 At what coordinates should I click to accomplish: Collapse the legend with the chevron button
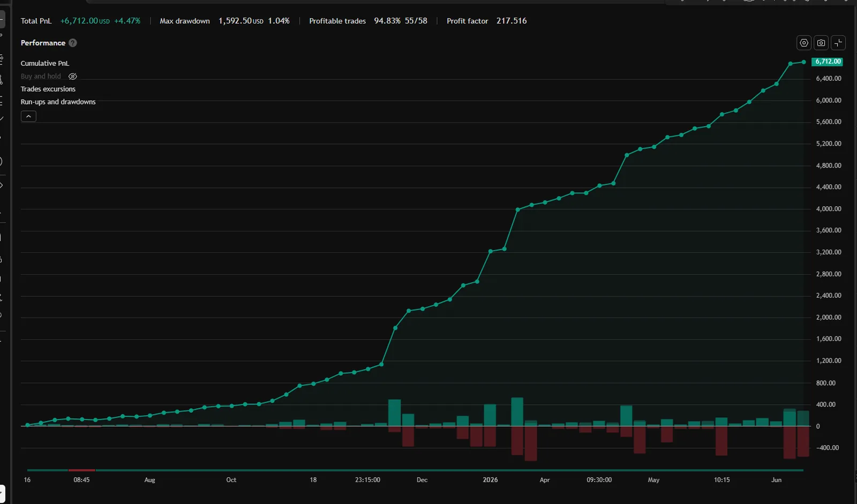pos(28,116)
